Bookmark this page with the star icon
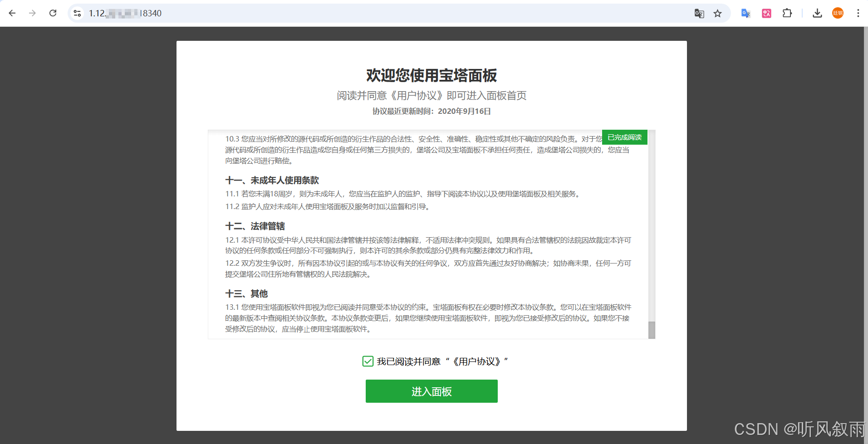Screen dimensions: 868x444 pyautogui.click(x=717, y=13)
